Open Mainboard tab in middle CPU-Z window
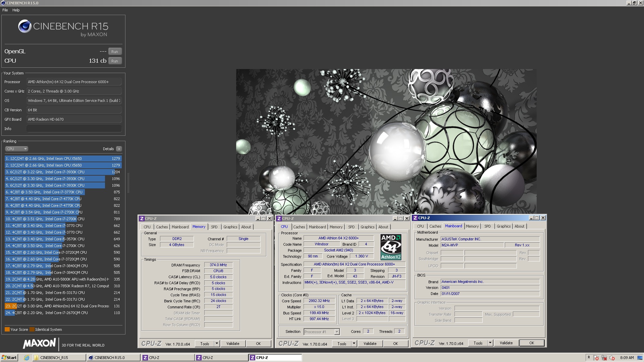The height and width of the screenshot is (362, 644). pos(317,227)
